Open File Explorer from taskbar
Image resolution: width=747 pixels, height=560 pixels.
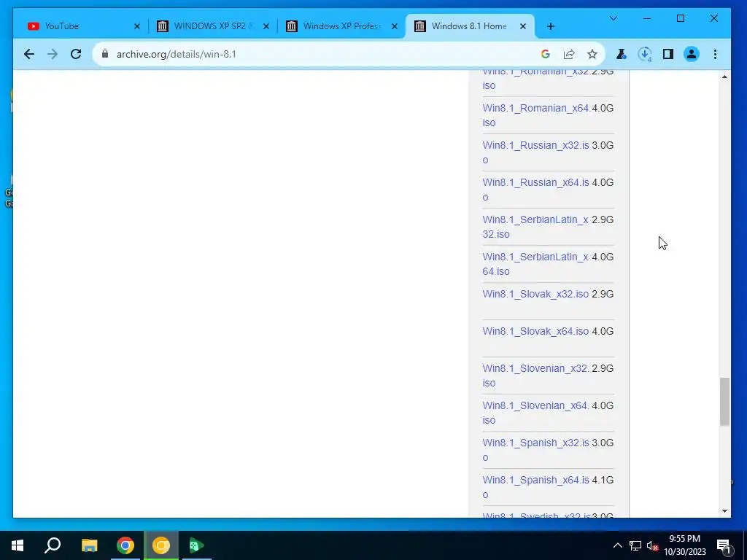click(89, 545)
